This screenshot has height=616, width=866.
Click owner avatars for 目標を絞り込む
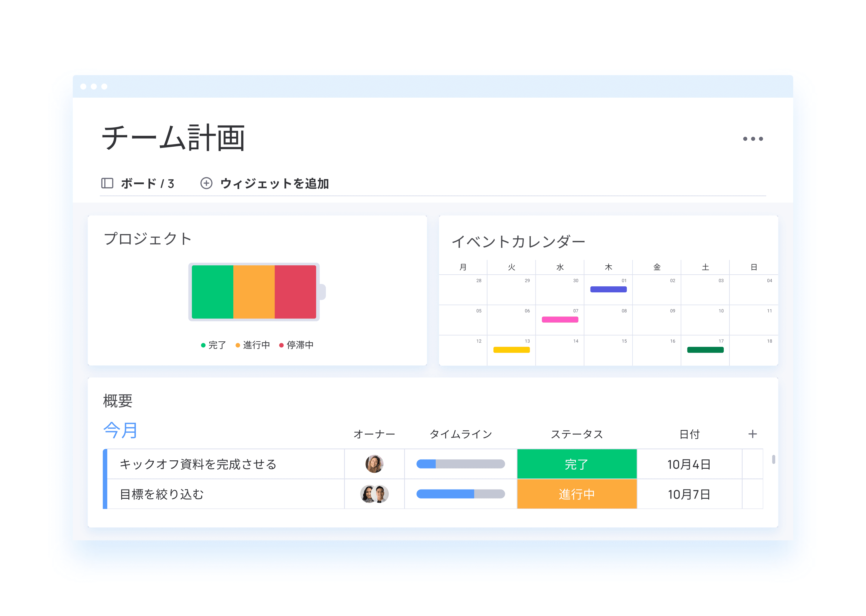coord(374,494)
